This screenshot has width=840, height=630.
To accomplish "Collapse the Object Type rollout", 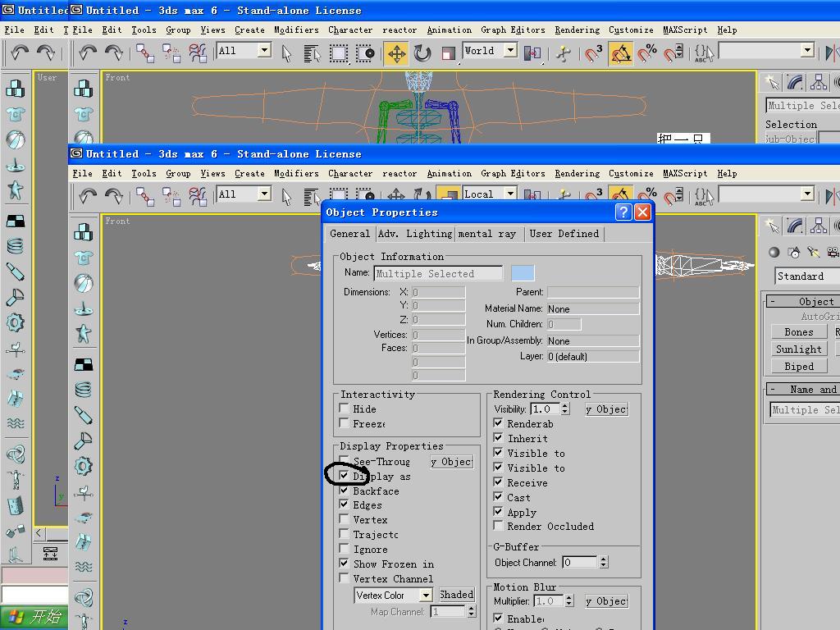I will [802, 301].
